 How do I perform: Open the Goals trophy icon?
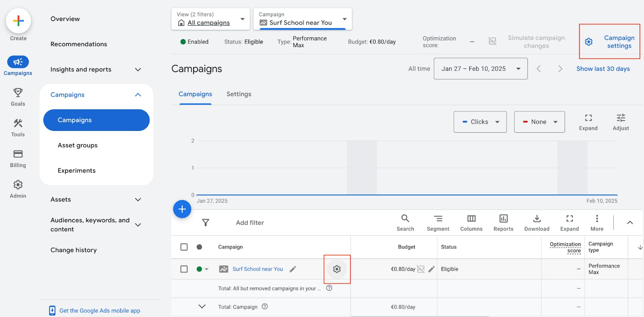(18, 93)
